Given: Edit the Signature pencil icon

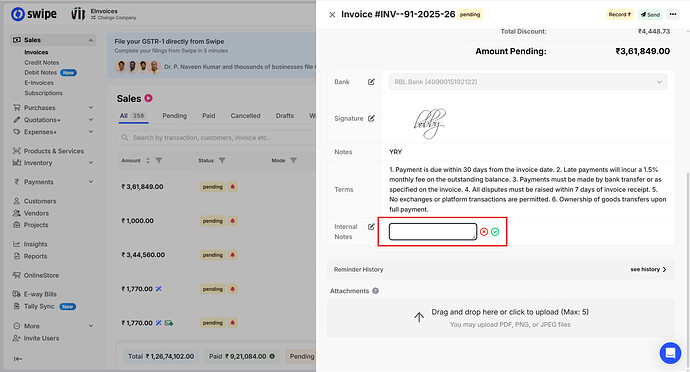Looking at the screenshot, I should pos(371,118).
